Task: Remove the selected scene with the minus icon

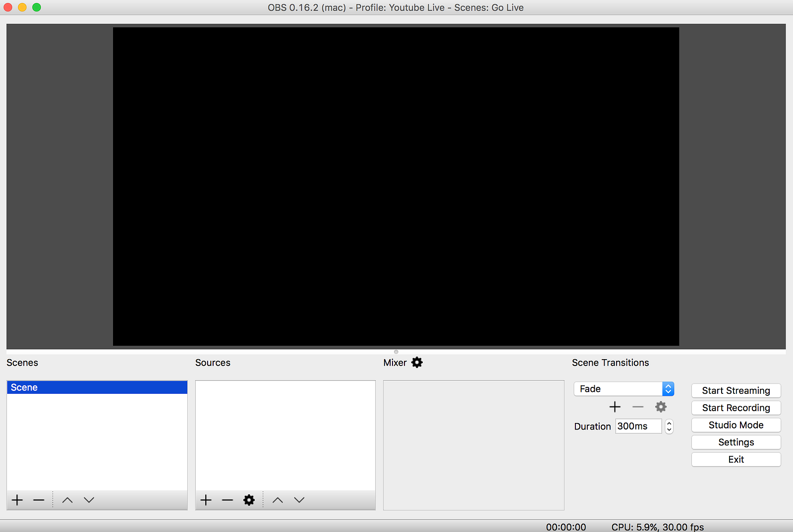Action: coord(39,500)
